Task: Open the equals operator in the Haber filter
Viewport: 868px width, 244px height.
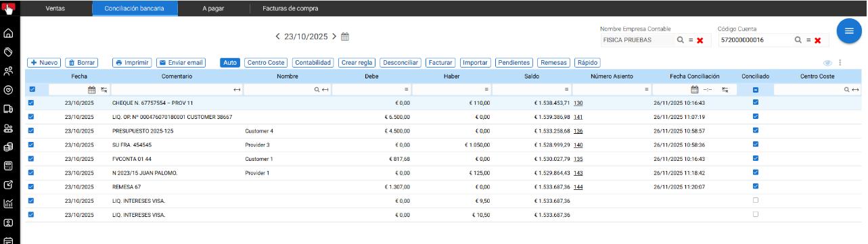Action: point(486,89)
